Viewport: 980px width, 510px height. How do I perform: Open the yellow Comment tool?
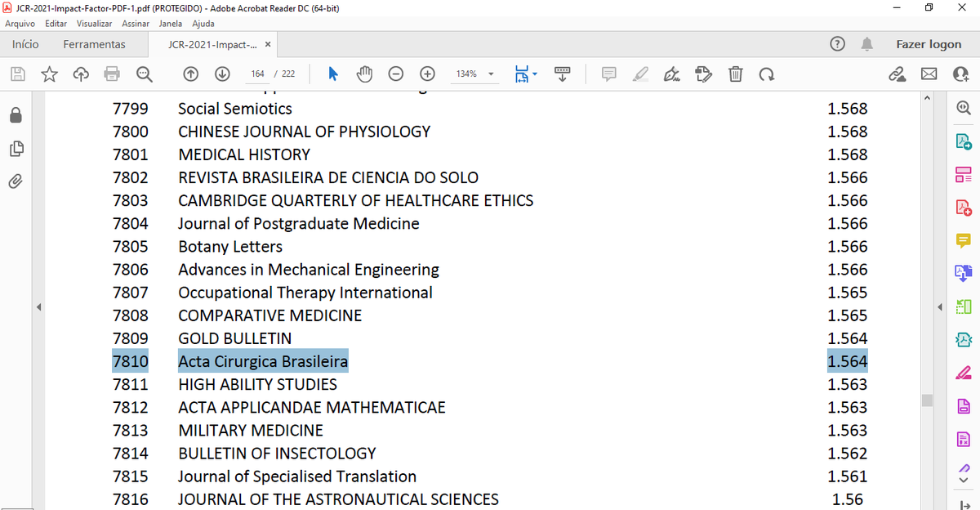click(963, 240)
